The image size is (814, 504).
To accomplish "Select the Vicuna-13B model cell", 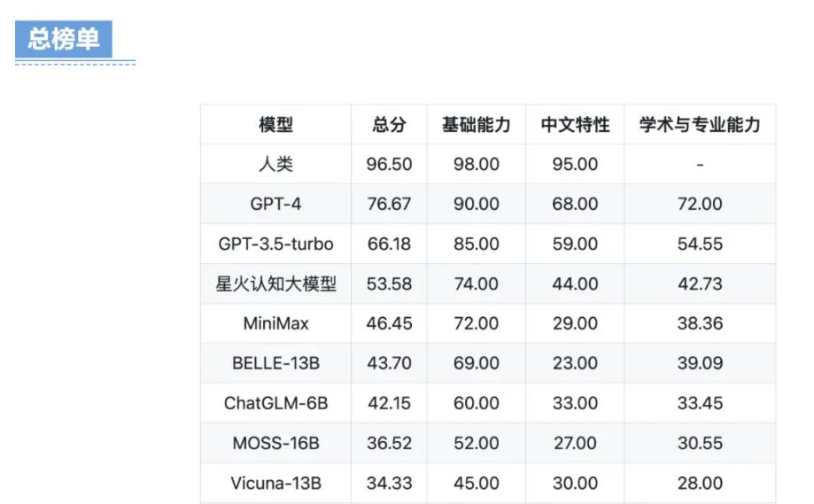I will [275, 483].
